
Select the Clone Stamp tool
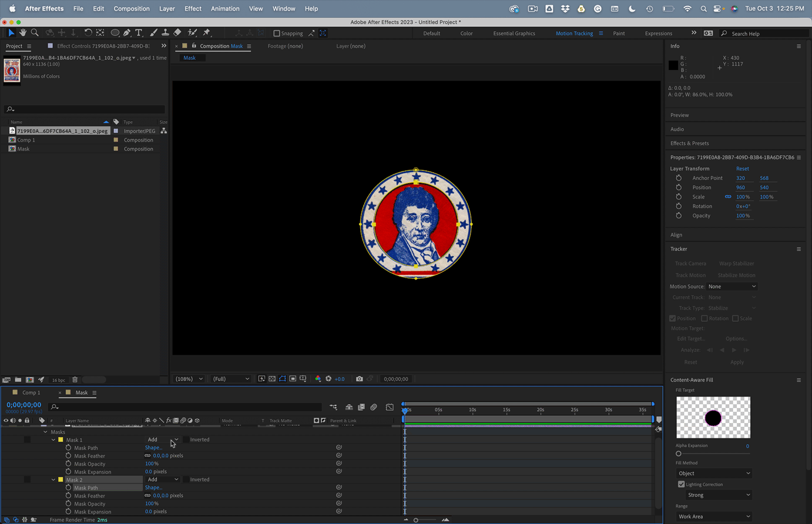pyautogui.click(x=165, y=33)
